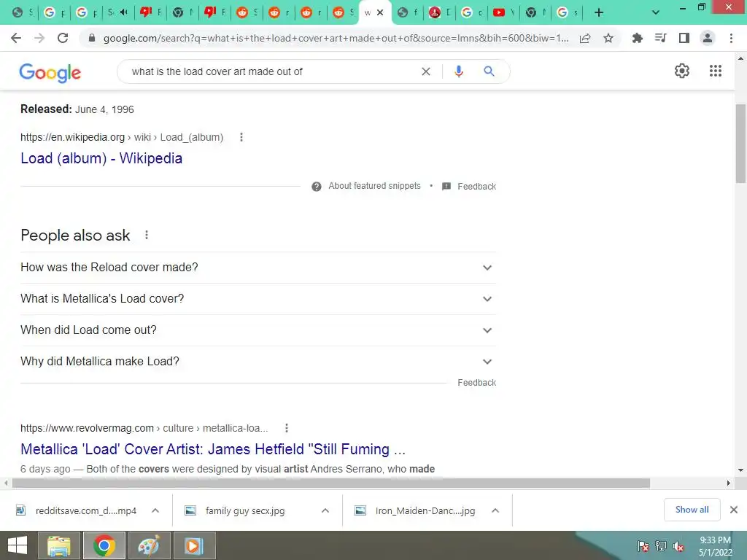Switch to the first browser tab
747x560 pixels.
[x=21, y=12]
